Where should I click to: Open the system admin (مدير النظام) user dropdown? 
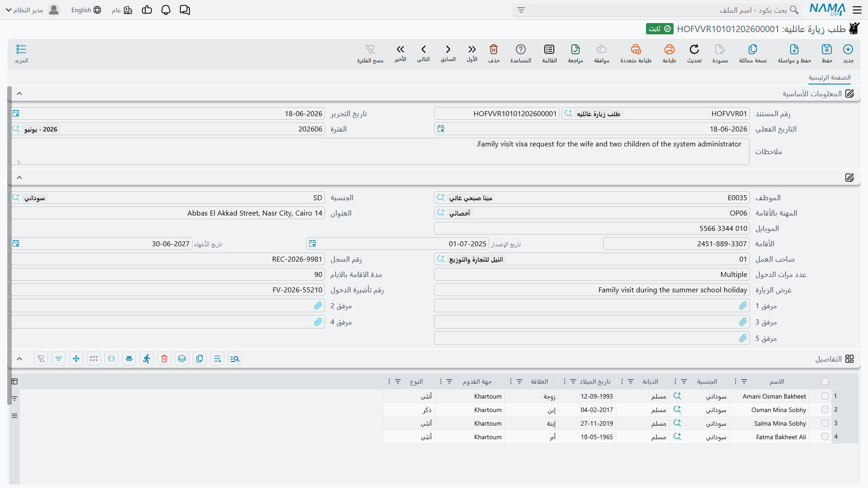point(33,10)
